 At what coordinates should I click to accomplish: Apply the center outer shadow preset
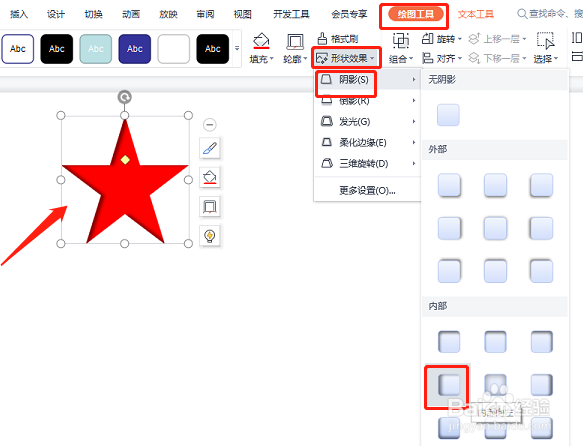tap(495, 228)
